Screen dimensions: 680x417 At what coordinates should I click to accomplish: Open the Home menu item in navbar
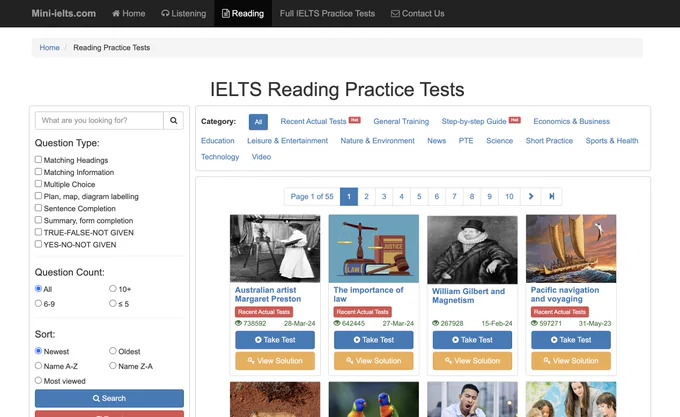click(x=128, y=13)
